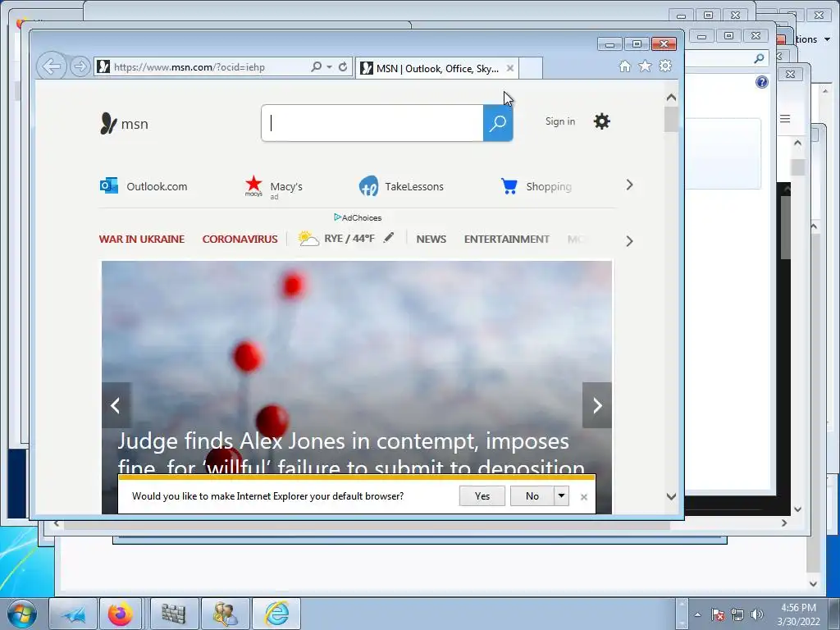Click search magnifier in background window
The image size is (840, 630).
pyautogui.click(x=759, y=58)
